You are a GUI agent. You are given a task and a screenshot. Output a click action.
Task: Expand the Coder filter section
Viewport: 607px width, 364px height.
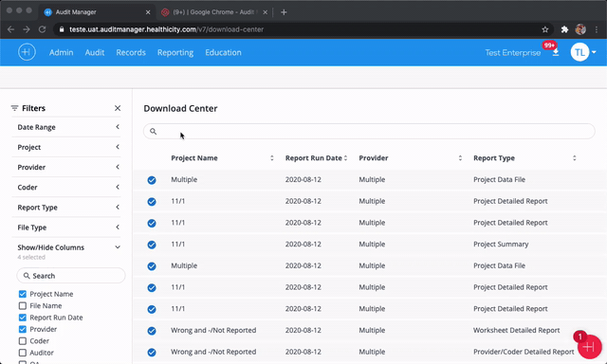(118, 188)
